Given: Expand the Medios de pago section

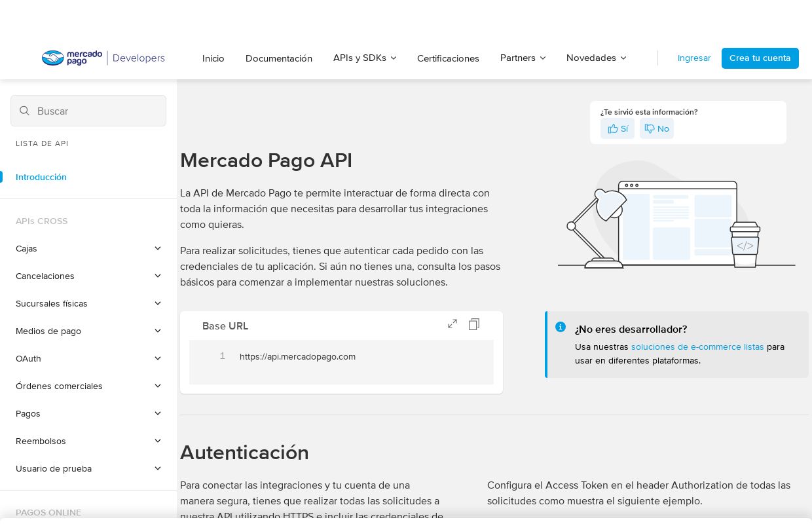Looking at the screenshot, I should point(88,331).
